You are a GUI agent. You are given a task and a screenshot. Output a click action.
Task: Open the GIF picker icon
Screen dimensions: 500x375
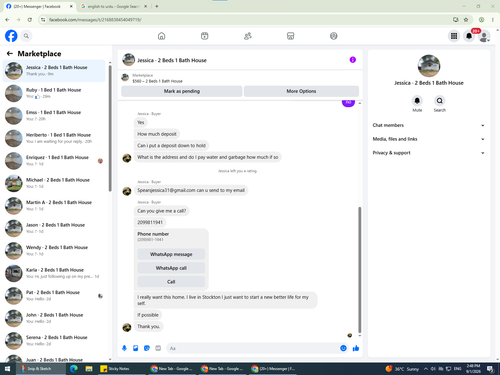coord(158,348)
